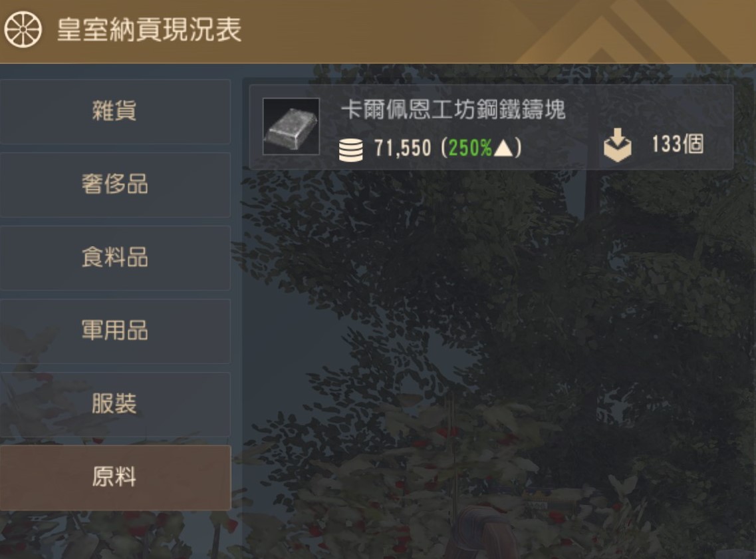The width and height of the screenshot is (756, 559).
Task: Click the price value 71,550
Action: [402, 148]
